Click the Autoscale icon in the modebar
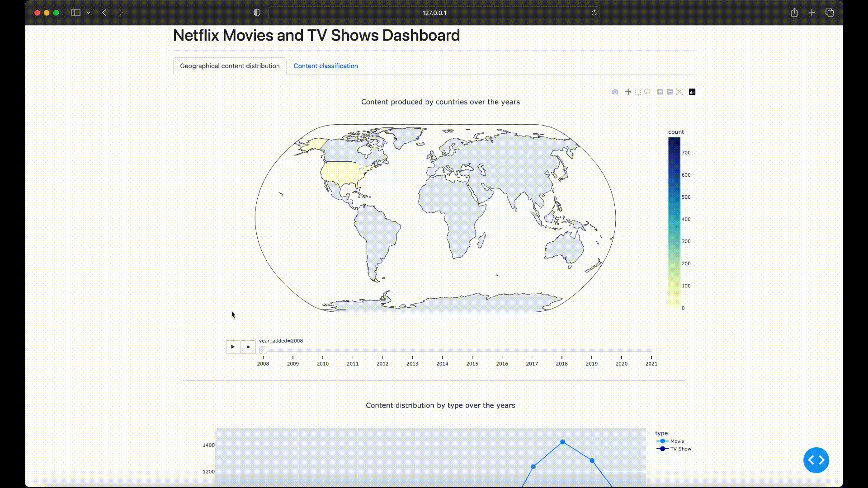Screen dimensions: 868x488 click(679, 92)
